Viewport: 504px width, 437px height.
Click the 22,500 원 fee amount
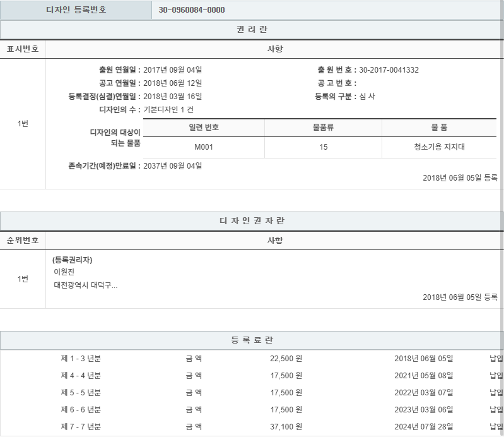pyautogui.click(x=286, y=359)
